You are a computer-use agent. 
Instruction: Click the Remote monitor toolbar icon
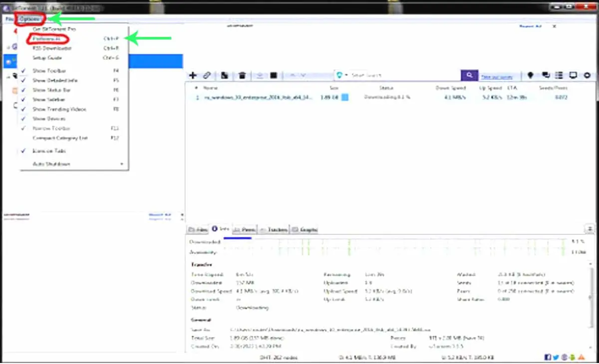click(573, 75)
